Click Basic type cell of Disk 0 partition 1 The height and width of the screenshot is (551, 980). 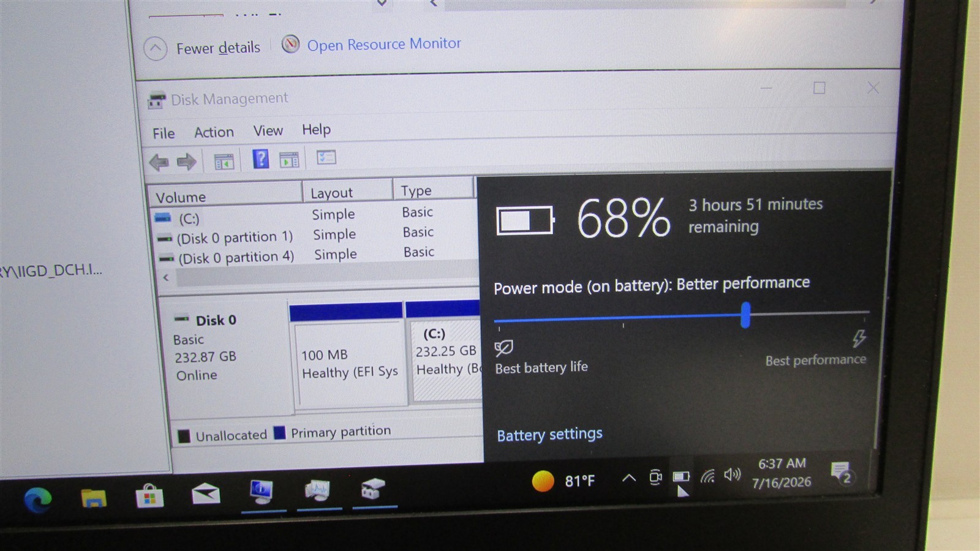(x=418, y=232)
